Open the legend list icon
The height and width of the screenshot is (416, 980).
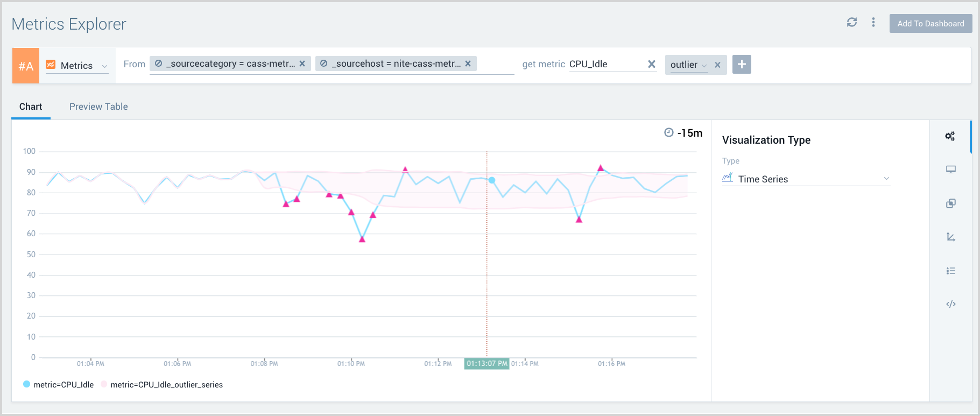coord(950,271)
